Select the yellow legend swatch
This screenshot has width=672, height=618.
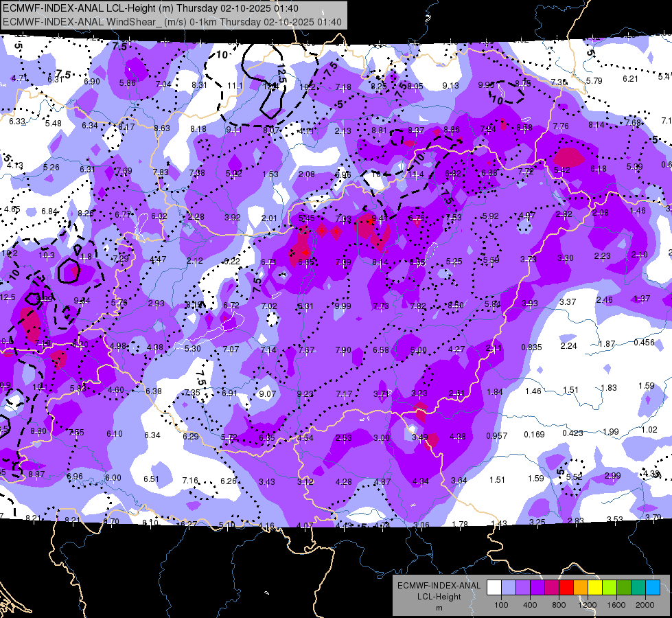[595, 587]
